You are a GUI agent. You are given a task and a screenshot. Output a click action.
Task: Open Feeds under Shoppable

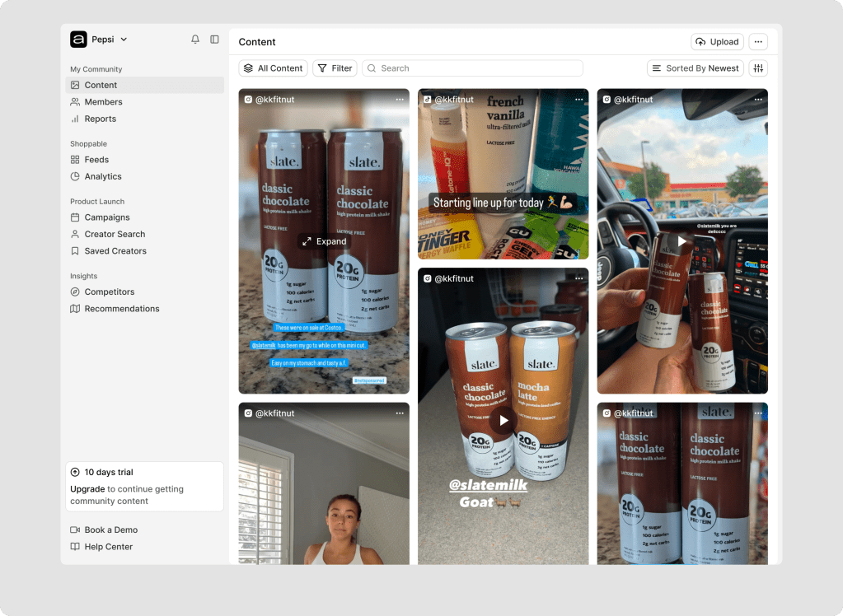96,160
